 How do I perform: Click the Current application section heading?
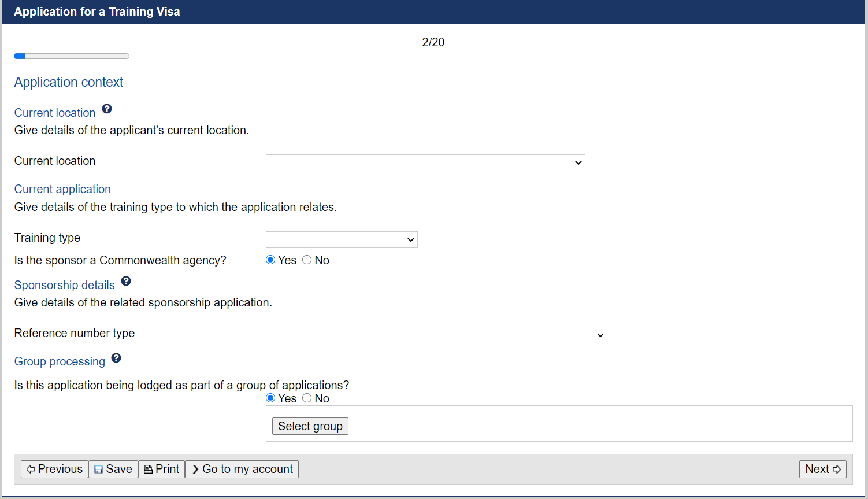[x=62, y=189]
